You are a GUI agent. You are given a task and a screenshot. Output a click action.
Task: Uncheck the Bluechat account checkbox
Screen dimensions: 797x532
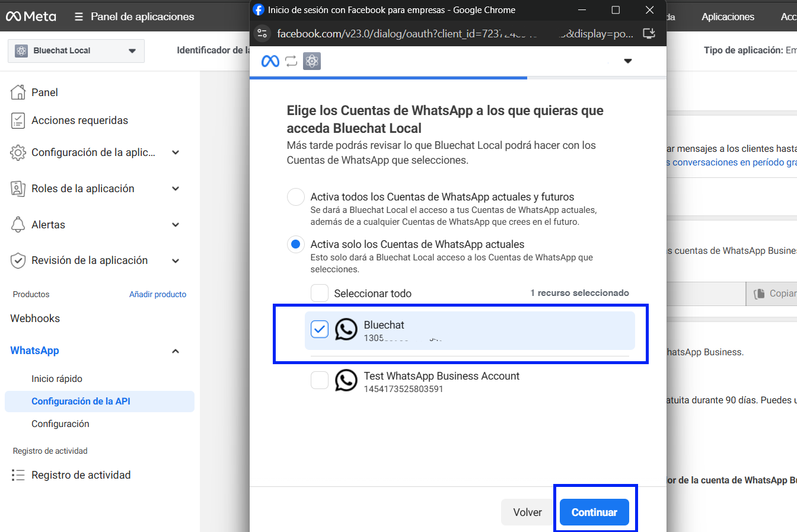[320, 329]
